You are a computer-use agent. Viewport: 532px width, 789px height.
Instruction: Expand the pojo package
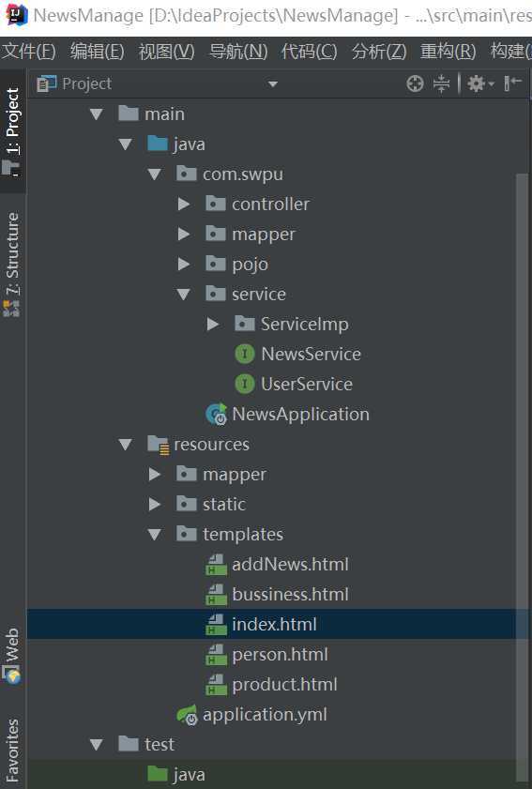184,264
